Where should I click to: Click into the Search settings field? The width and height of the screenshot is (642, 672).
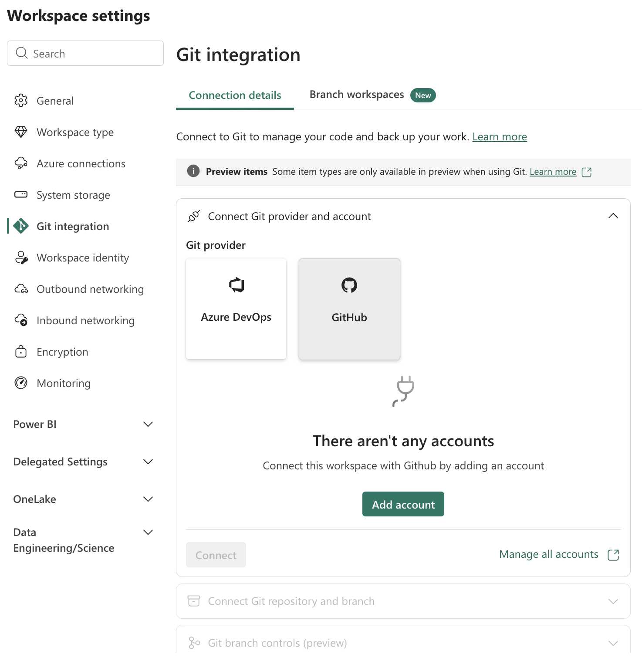[x=85, y=53]
